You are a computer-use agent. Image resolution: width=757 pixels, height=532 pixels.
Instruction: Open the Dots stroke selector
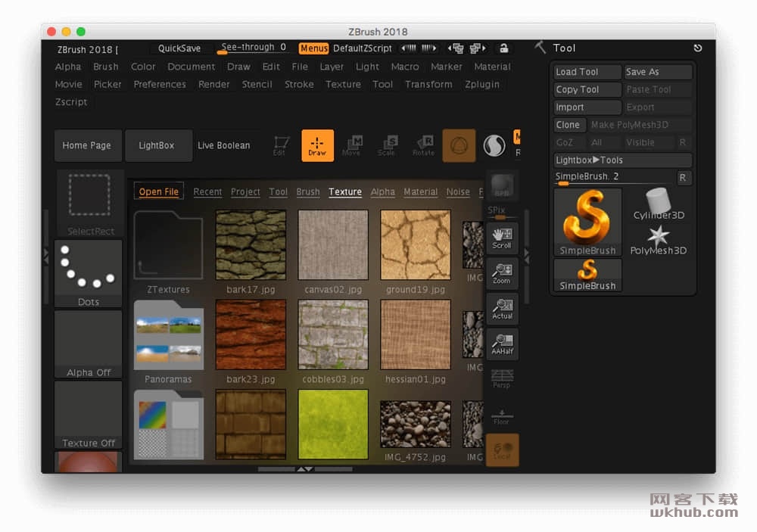(89, 274)
